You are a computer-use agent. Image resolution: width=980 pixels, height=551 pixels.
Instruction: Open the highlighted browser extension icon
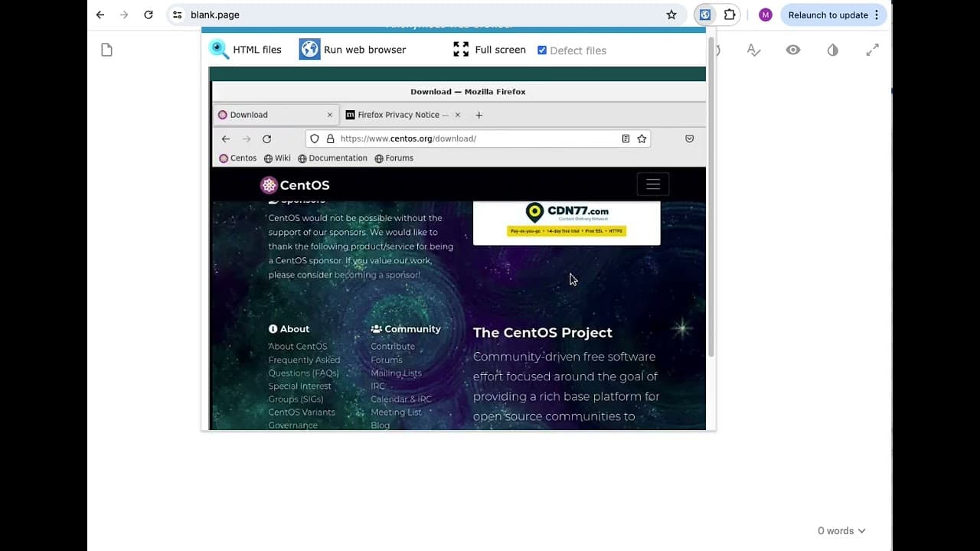[705, 15]
